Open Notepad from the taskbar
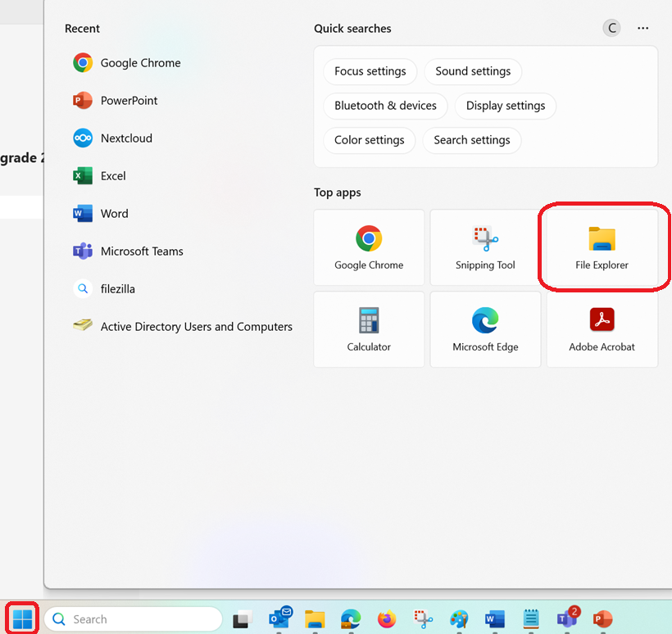This screenshot has height=634, width=672. (531, 619)
